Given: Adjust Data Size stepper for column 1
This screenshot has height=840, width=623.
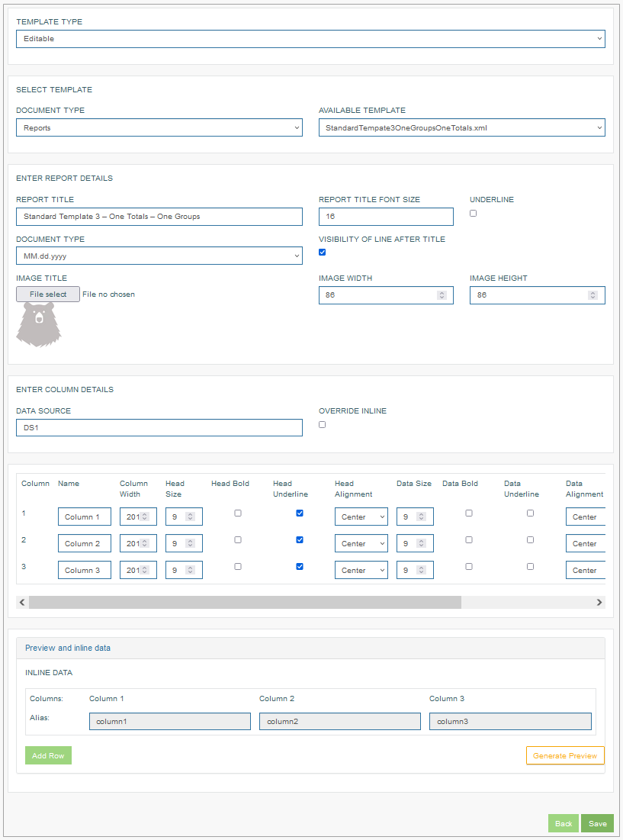Looking at the screenshot, I should coord(421,517).
